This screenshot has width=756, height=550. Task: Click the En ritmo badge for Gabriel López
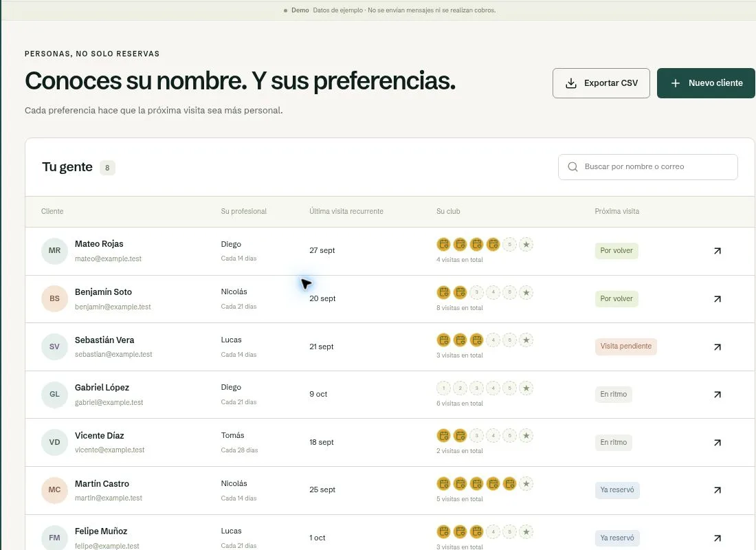[613, 395]
